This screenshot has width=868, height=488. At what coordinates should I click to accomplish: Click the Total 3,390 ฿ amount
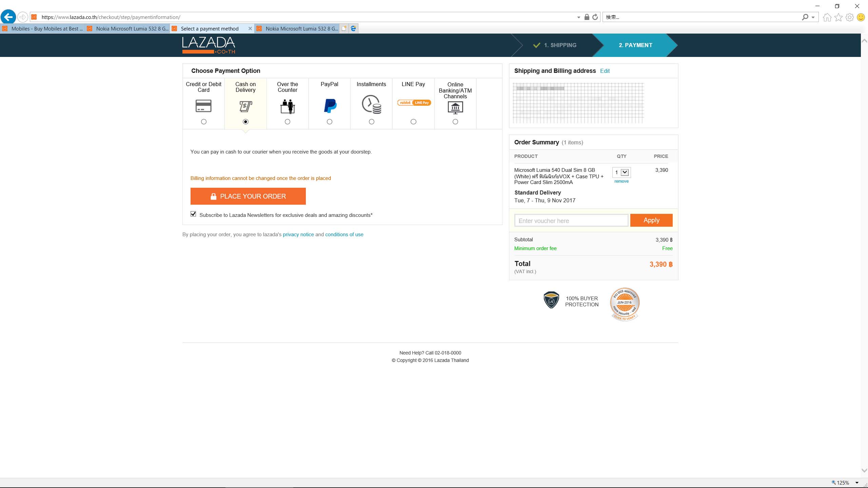[661, 264]
